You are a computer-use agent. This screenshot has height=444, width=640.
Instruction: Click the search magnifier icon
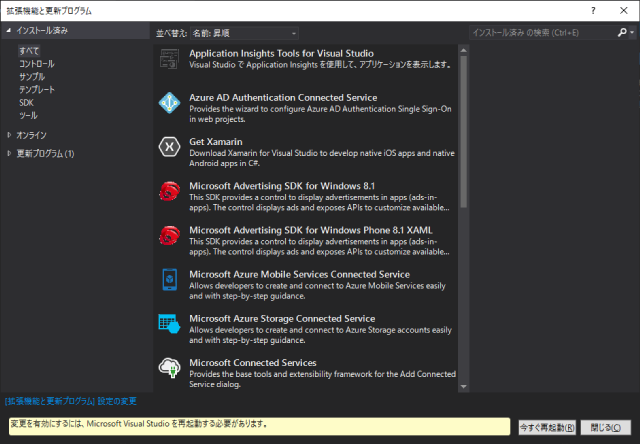[x=622, y=33]
